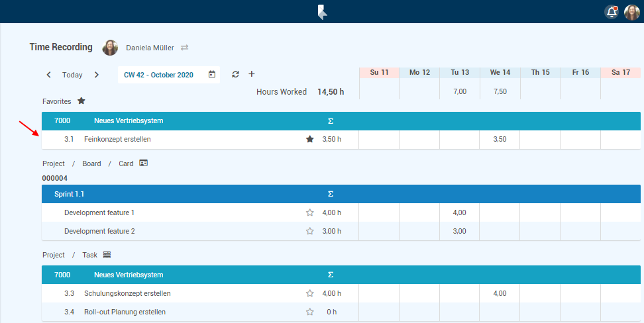Refresh the time recording view

(x=235, y=75)
